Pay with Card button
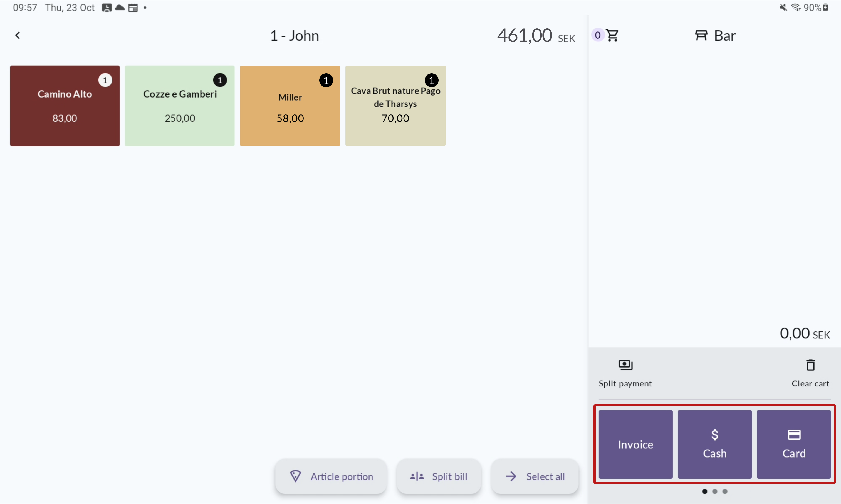The width and height of the screenshot is (841, 504). (x=794, y=444)
